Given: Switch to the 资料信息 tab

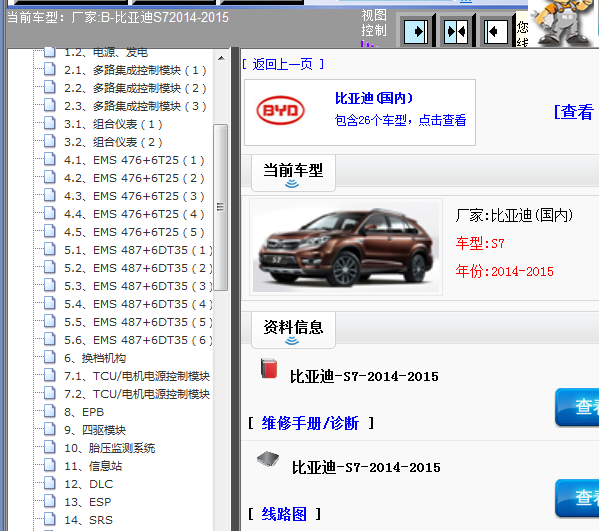Looking at the screenshot, I should (293, 330).
